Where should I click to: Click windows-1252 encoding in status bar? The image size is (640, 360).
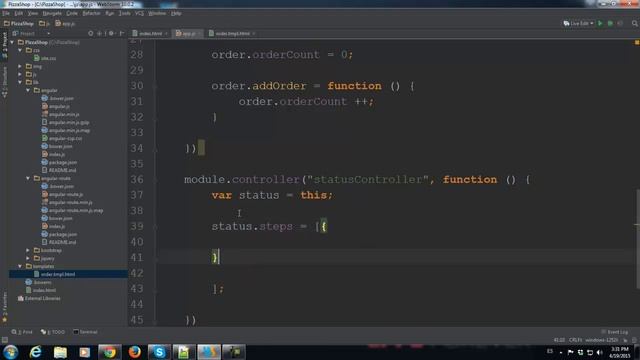[602, 340]
